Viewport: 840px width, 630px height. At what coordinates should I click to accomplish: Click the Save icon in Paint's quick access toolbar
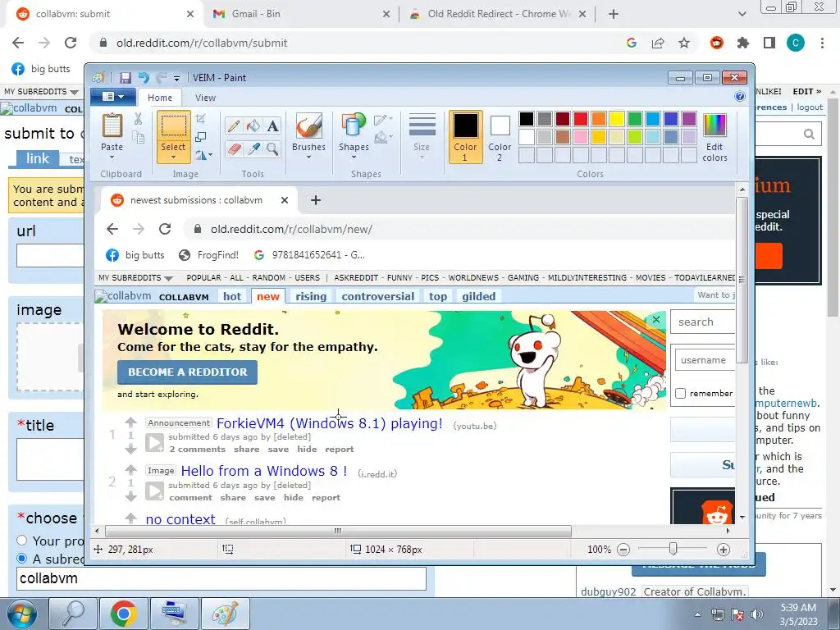click(125, 78)
